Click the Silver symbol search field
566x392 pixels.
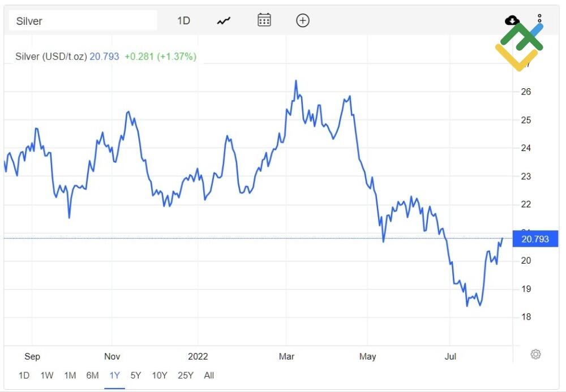point(82,20)
